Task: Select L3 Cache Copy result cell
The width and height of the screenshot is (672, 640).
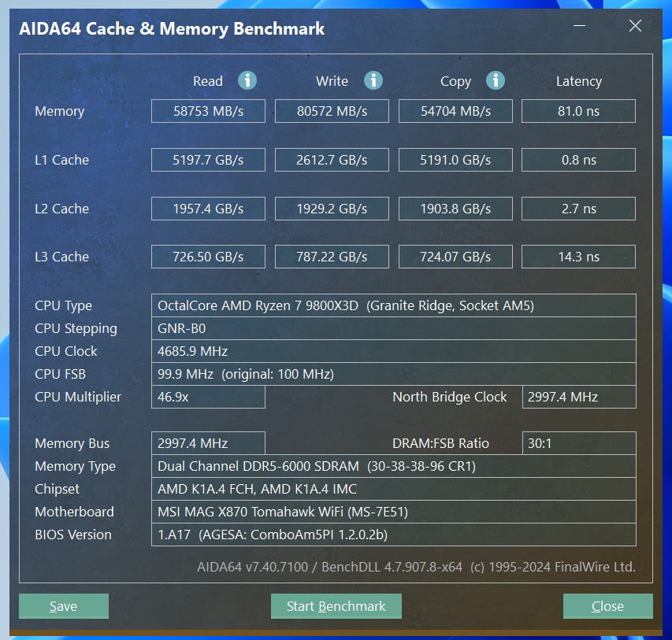Action: tap(455, 257)
